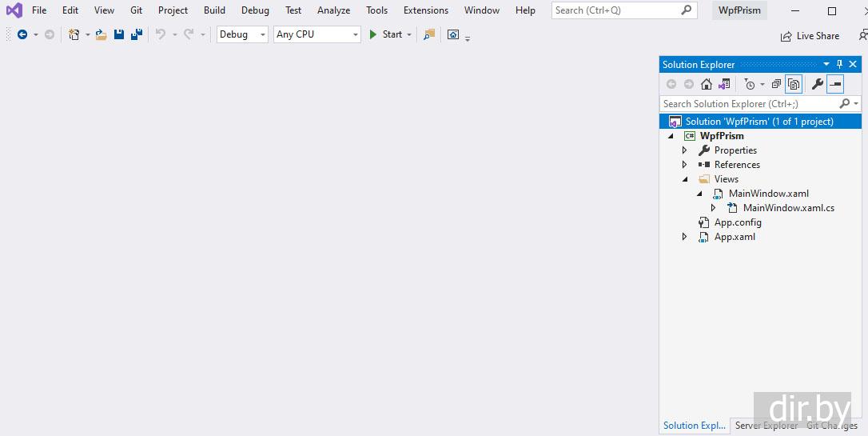Click the Pending Changes Filter clock icon
Screen dimensions: 868x436
[x=750, y=84]
